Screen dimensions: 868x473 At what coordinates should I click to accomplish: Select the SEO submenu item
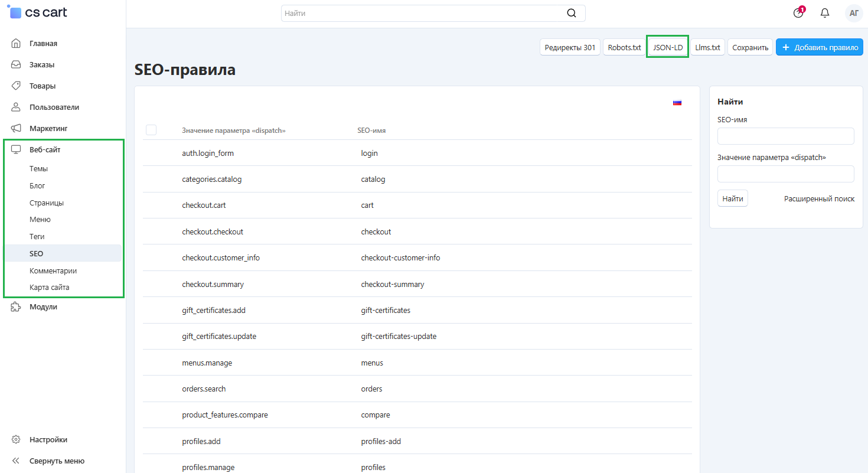[63, 253]
